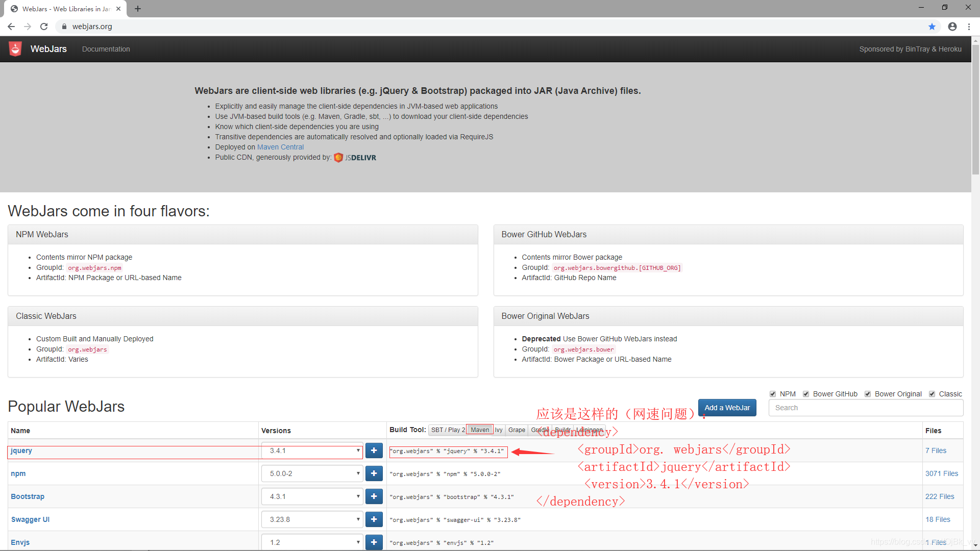Viewport: 980px width, 551px height.
Task: Toggle the Bower GitHub checkbox
Action: [x=806, y=394]
